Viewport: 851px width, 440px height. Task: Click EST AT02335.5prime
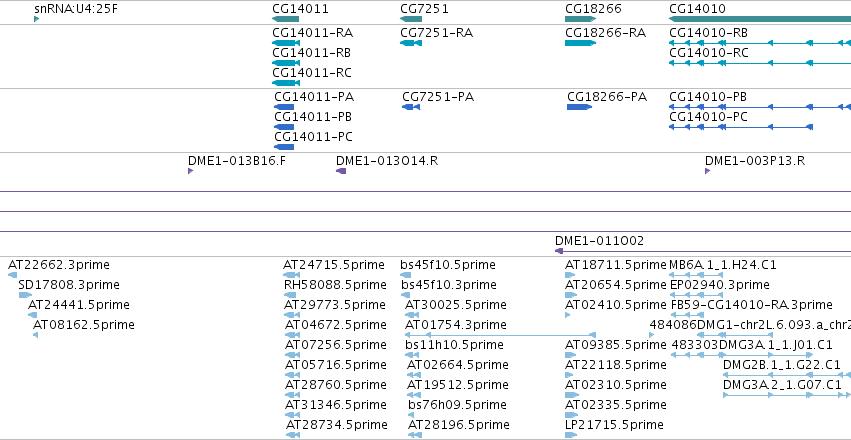[x=615, y=405]
